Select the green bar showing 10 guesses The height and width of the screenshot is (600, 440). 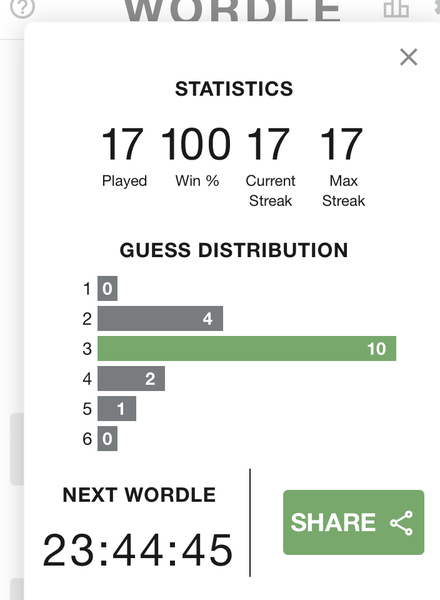point(247,348)
